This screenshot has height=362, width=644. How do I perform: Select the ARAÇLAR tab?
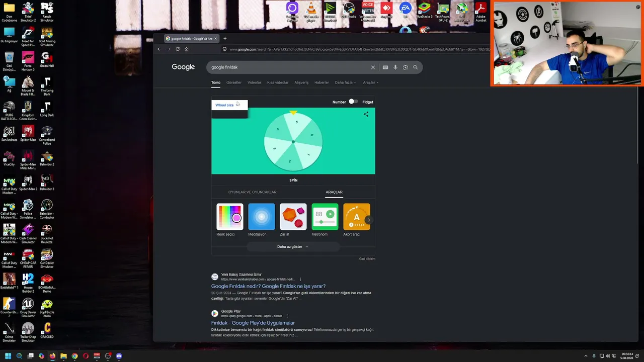coord(334,192)
